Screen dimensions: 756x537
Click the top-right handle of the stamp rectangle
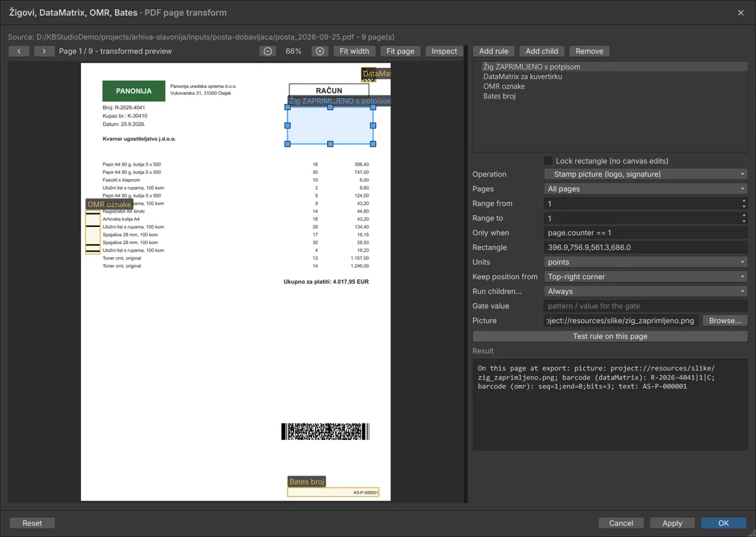click(x=373, y=107)
